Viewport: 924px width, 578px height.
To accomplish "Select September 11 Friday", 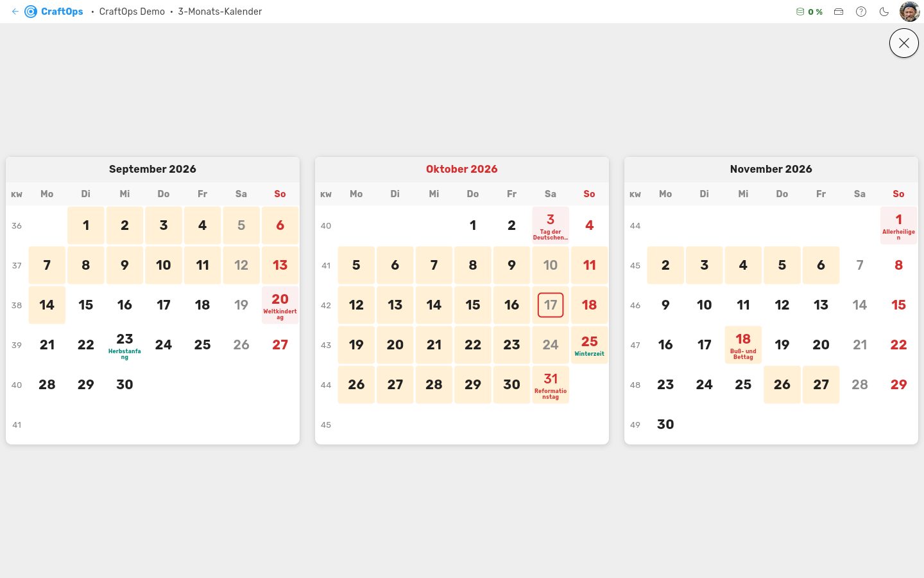I will point(203,265).
